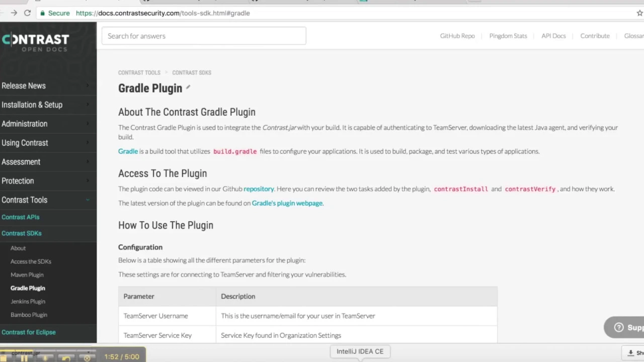This screenshot has height=362, width=644.
Task: Open the Contribute link
Action: (x=595, y=36)
